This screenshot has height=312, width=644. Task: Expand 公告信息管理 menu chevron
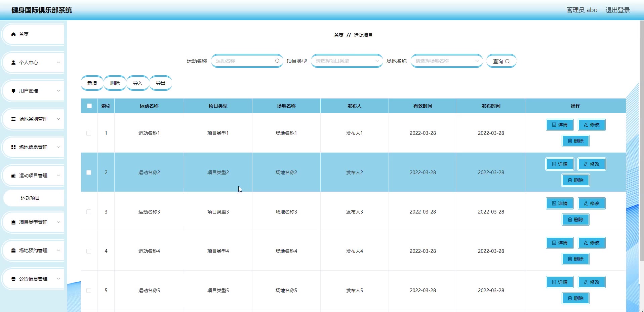tap(58, 279)
